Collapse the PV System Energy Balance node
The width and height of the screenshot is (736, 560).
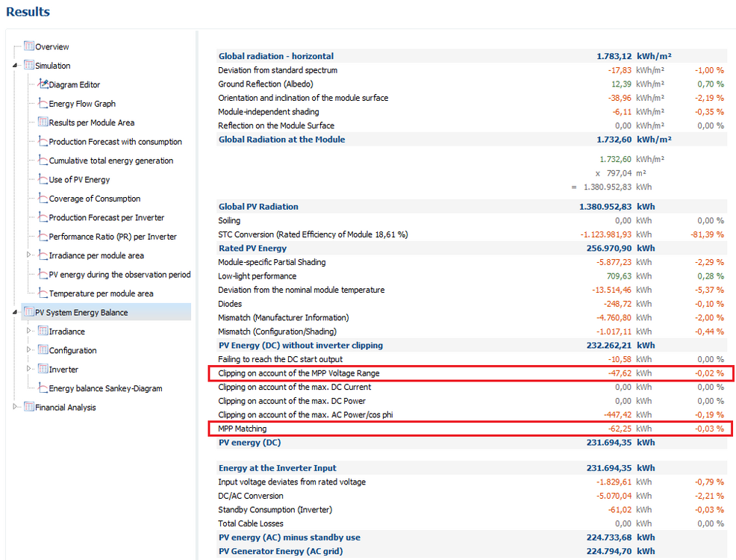(x=15, y=312)
